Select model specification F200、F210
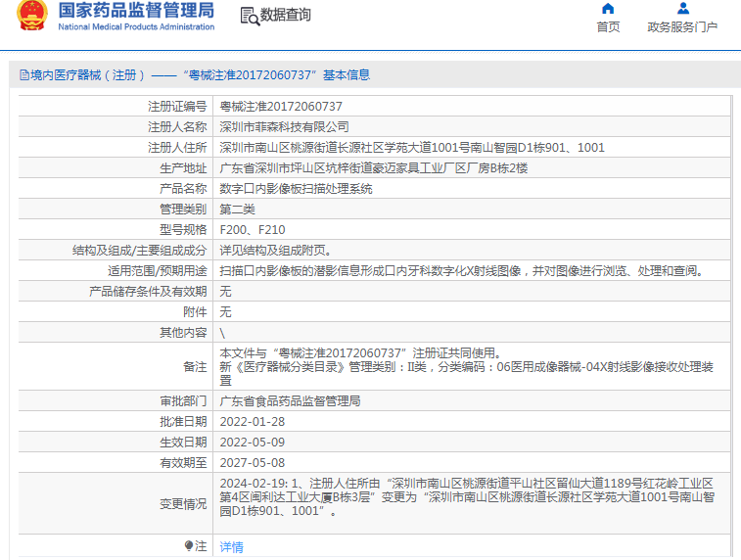741x560 pixels. [x=253, y=230]
